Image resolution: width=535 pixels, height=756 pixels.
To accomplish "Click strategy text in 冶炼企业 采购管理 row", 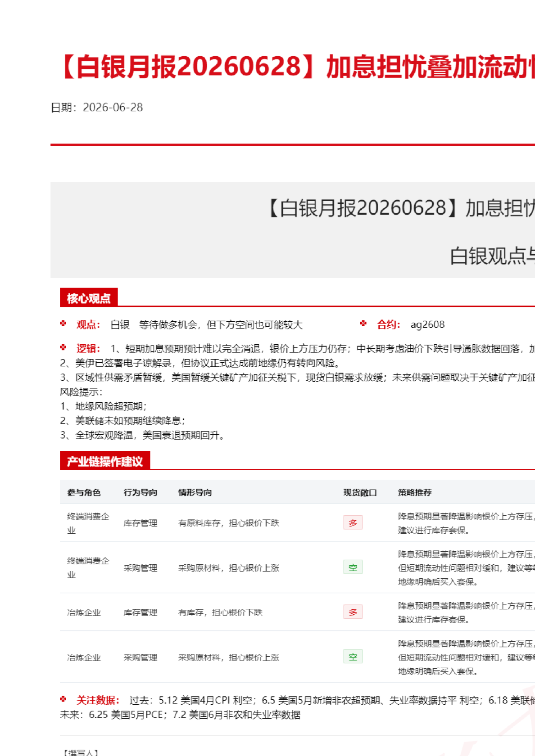I will (x=467, y=657).
